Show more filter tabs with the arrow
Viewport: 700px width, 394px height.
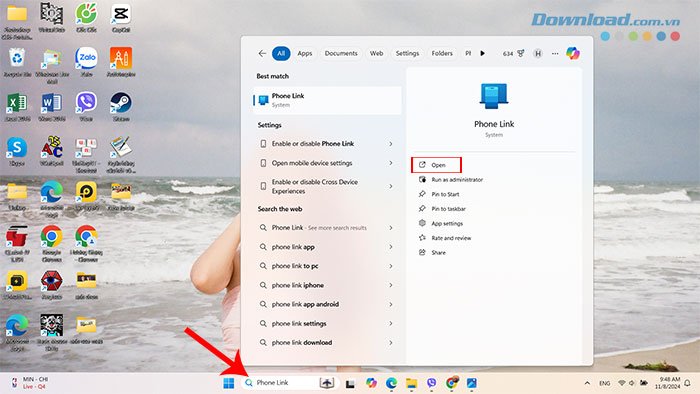tap(483, 54)
